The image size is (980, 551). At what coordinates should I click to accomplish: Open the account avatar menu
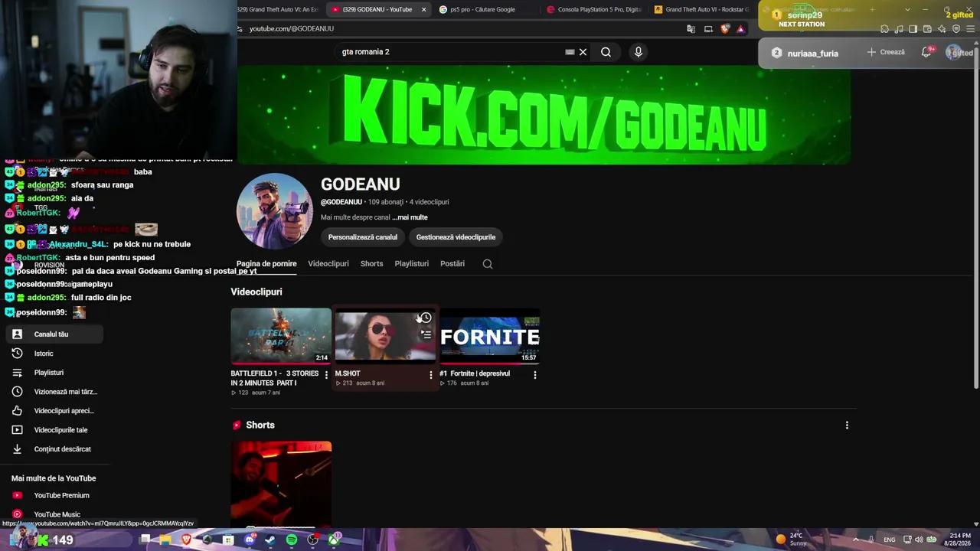tap(954, 52)
